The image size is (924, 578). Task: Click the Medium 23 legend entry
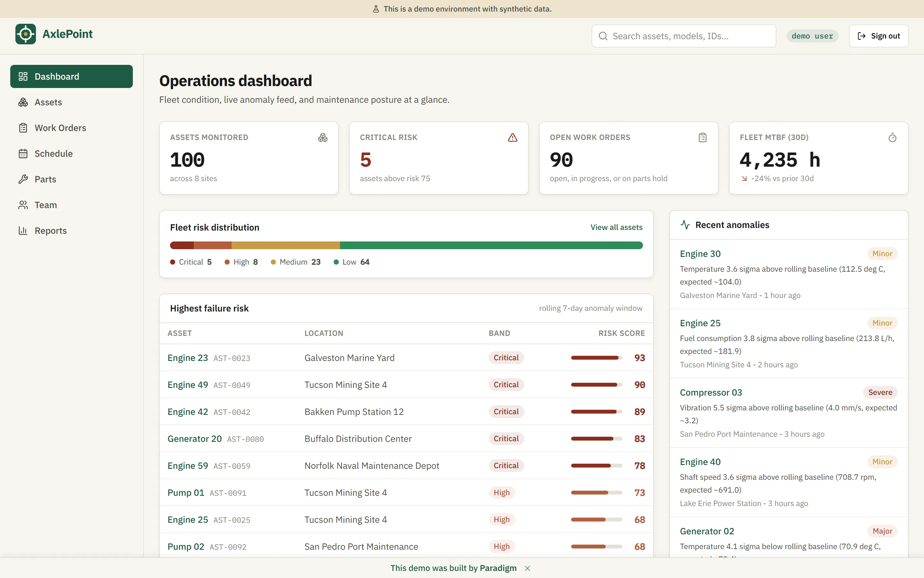point(295,262)
